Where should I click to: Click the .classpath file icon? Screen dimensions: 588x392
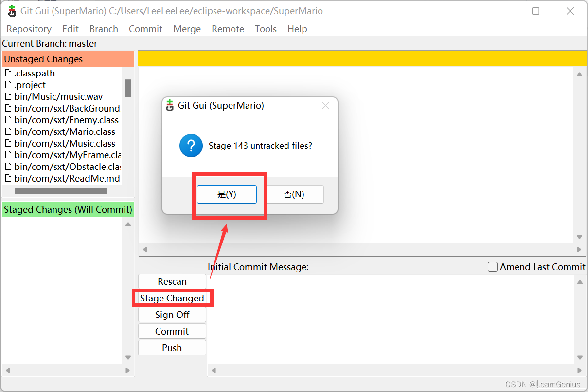(x=8, y=74)
